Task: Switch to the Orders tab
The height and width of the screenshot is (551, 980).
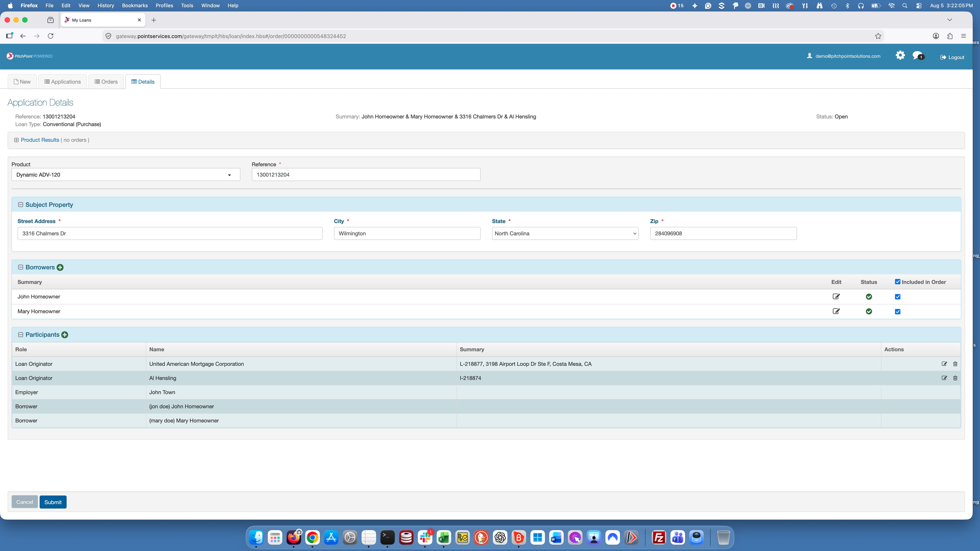Action: point(106,82)
